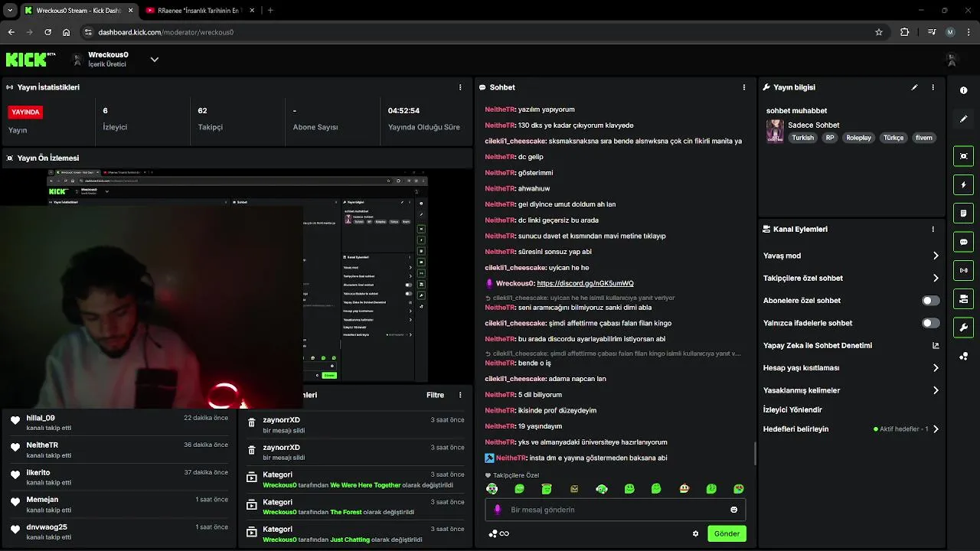The width and height of the screenshot is (980, 551).
Task: Open chat settings gear icon
Action: (695, 533)
